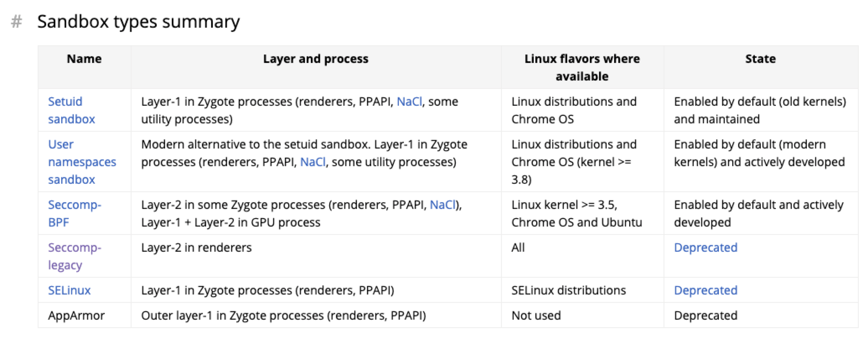Open Deprecated link in SELinux row
Image resolution: width=868 pixels, height=344 pixels.
705,290
